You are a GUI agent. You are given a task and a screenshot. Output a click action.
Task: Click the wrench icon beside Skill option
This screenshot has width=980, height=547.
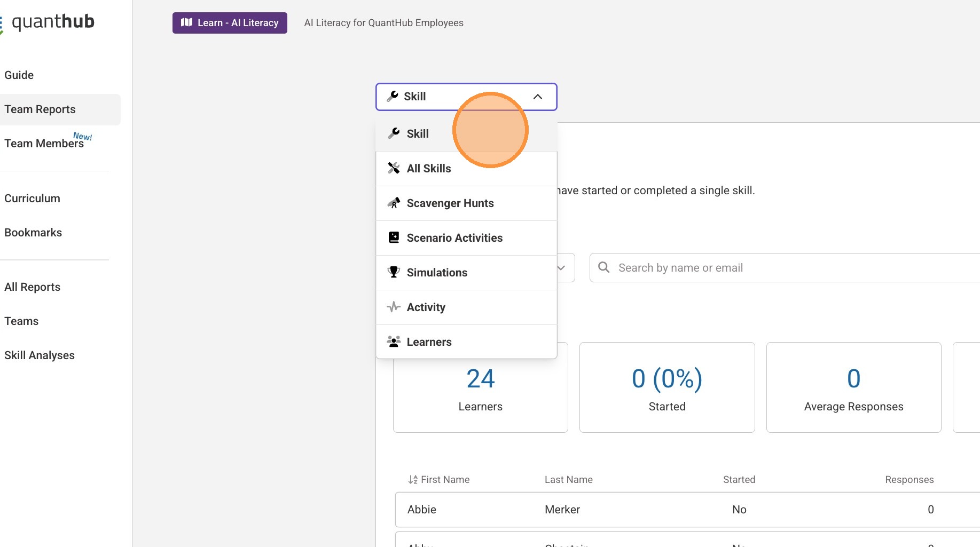point(394,133)
